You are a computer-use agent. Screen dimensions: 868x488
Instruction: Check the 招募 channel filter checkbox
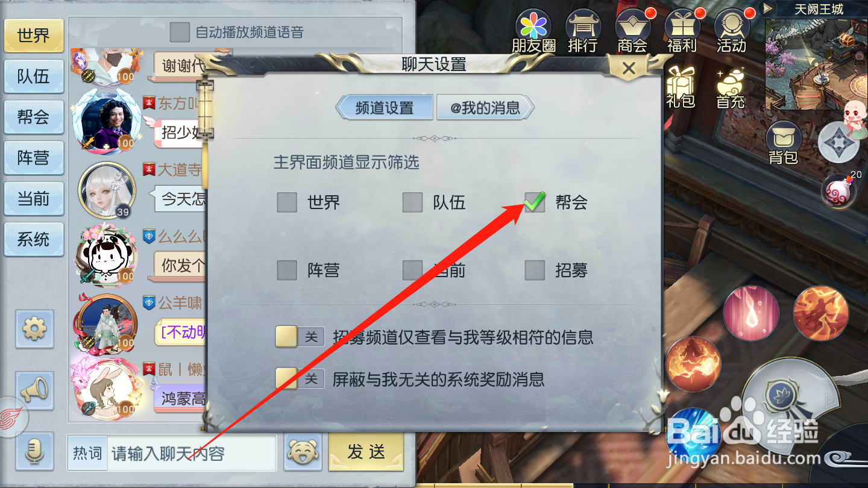pyautogui.click(x=535, y=271)
